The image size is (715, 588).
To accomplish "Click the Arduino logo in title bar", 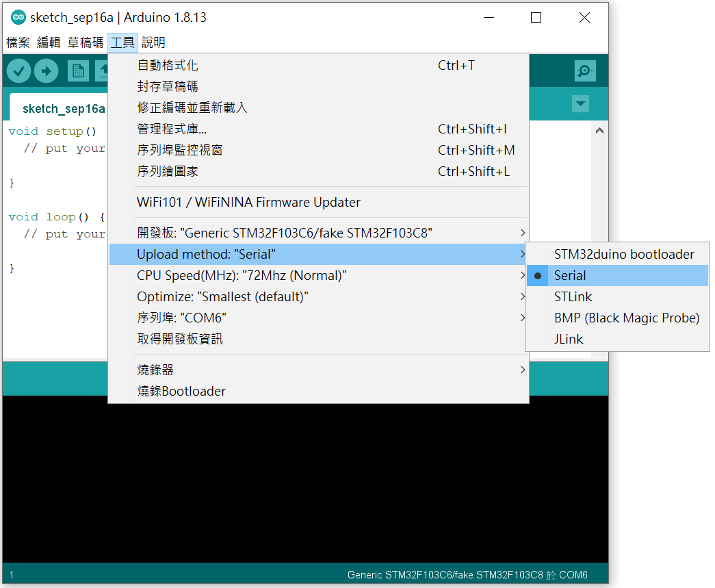I will (x=18, y=17).
